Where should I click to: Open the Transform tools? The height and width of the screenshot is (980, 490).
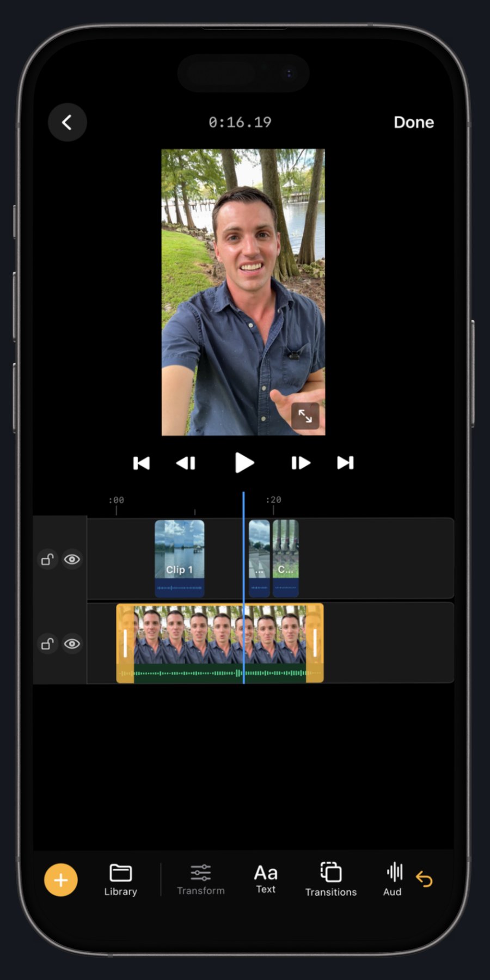tap(200, 880)
